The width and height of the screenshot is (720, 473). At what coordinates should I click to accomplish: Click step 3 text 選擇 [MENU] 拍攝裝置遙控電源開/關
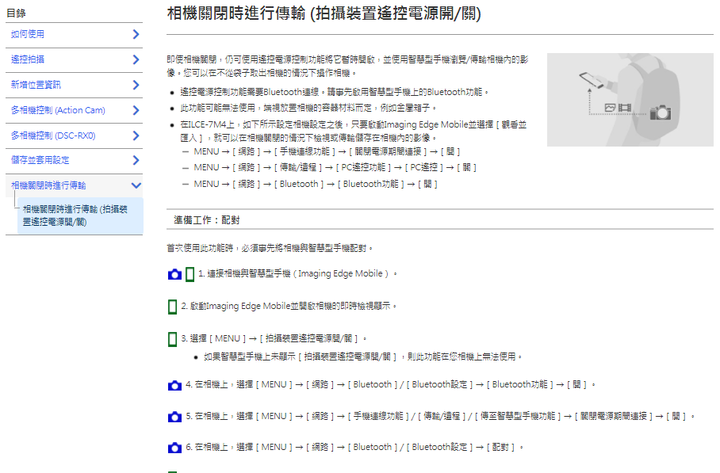tap(274, 338)
